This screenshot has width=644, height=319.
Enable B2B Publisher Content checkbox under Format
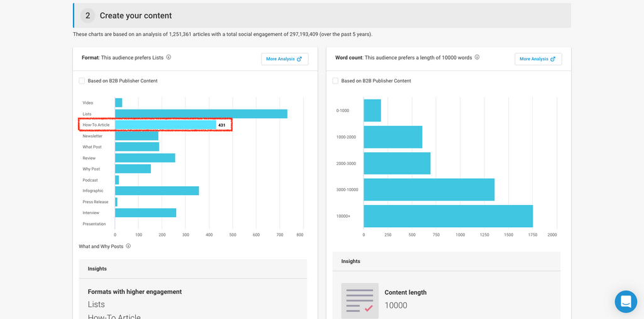pyautogui.click(x=82, y=81)
